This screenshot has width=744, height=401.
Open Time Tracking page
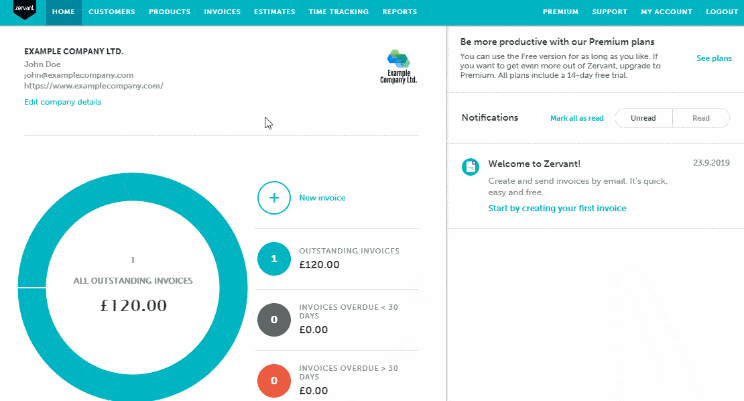click(x=338, y=12)
